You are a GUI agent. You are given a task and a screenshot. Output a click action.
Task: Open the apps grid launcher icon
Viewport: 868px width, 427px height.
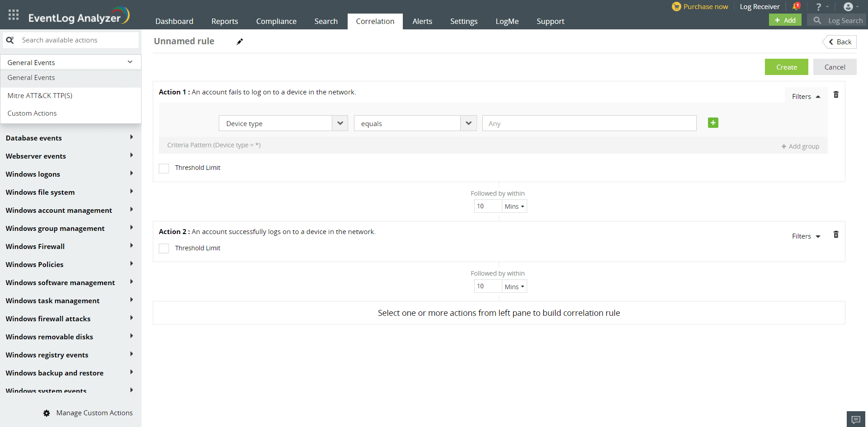coord(14,15)
